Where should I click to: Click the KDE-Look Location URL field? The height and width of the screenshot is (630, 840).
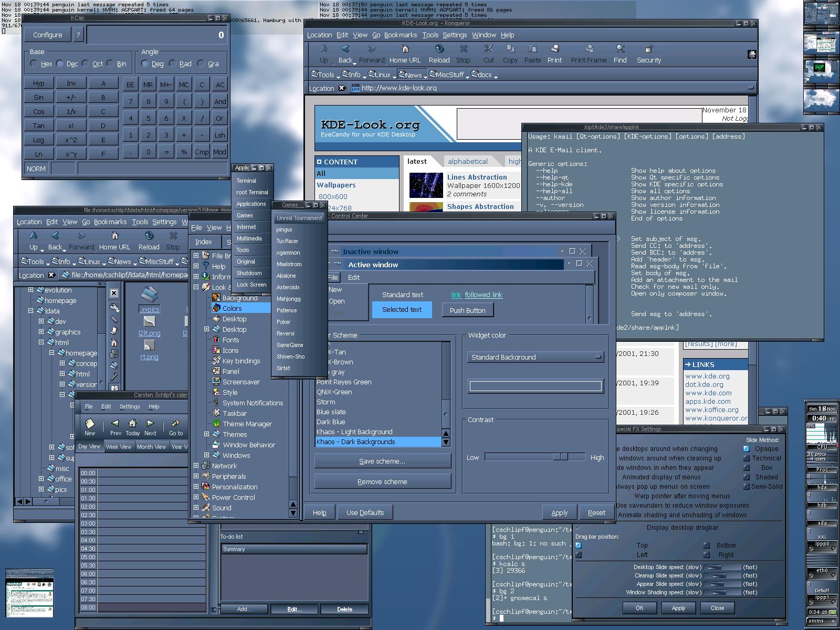click(551, 88)
